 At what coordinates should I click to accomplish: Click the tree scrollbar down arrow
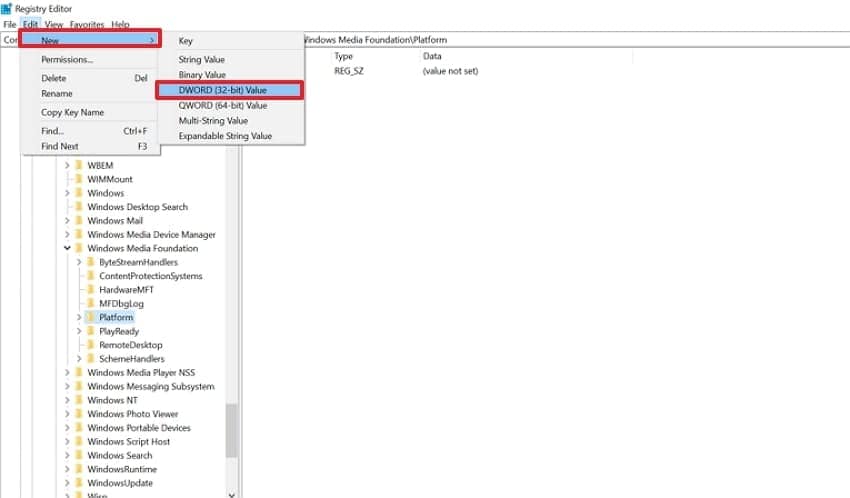(231, 494)
